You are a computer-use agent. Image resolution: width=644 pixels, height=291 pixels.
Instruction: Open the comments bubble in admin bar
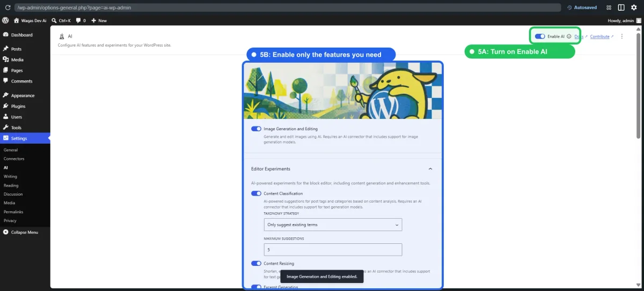pyautogui.click(x=81, y=20)
